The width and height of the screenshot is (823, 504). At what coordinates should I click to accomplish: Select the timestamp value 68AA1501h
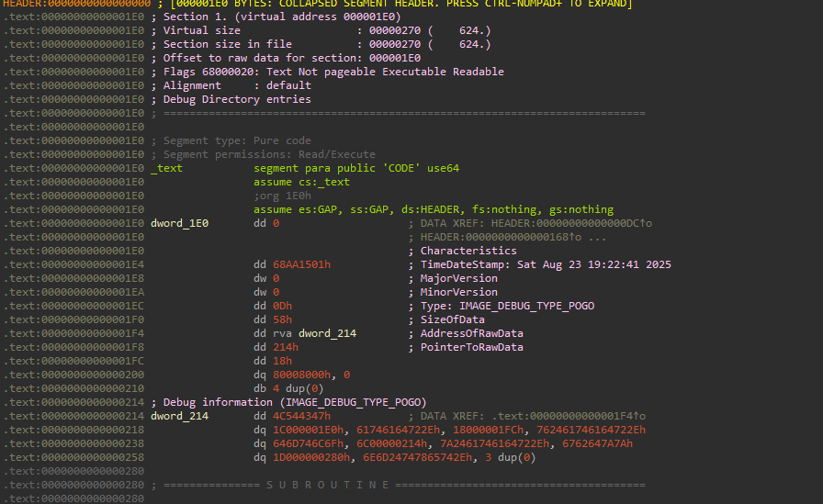click(x=301, y=264)
